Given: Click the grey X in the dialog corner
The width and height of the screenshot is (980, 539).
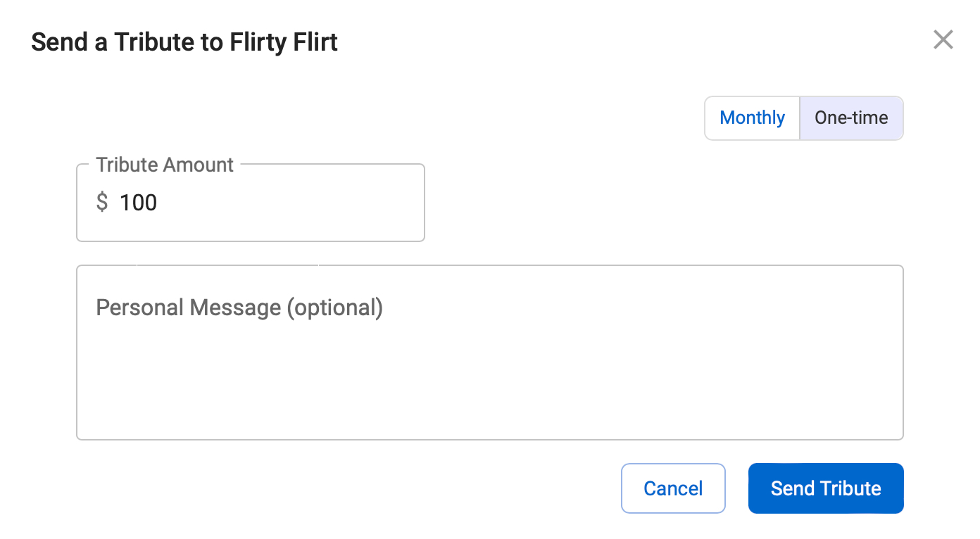Looking at the screenshot, I should tap(943, 40).
